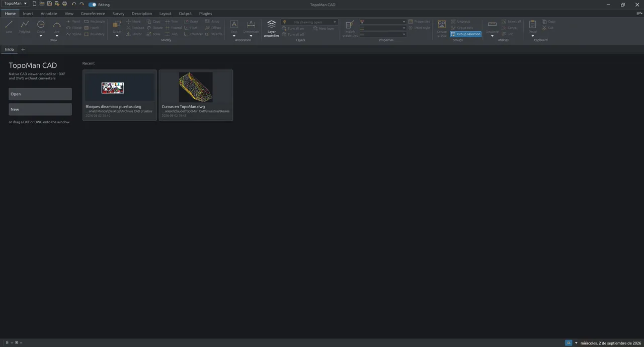Add a new tab with plus button
Screen dimensions: 644x347
pos(23,49)
